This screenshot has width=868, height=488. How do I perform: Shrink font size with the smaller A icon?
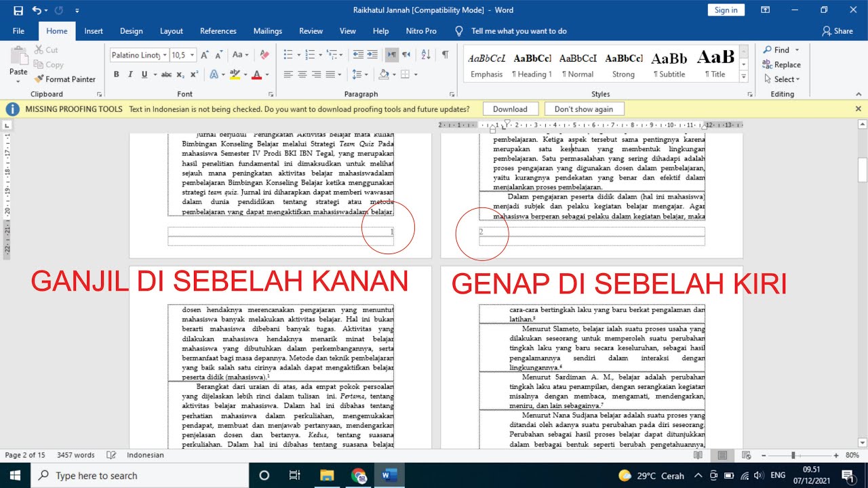click(220, 55)
